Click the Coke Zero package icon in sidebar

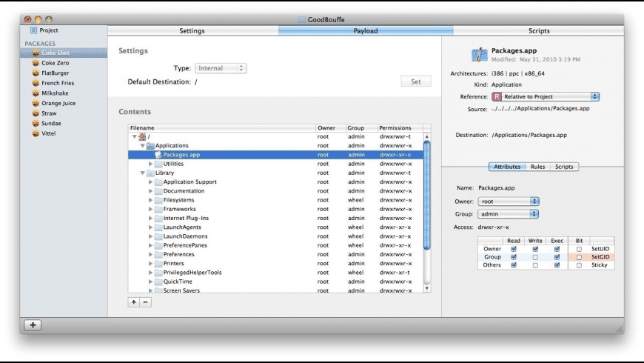[36, 63]
